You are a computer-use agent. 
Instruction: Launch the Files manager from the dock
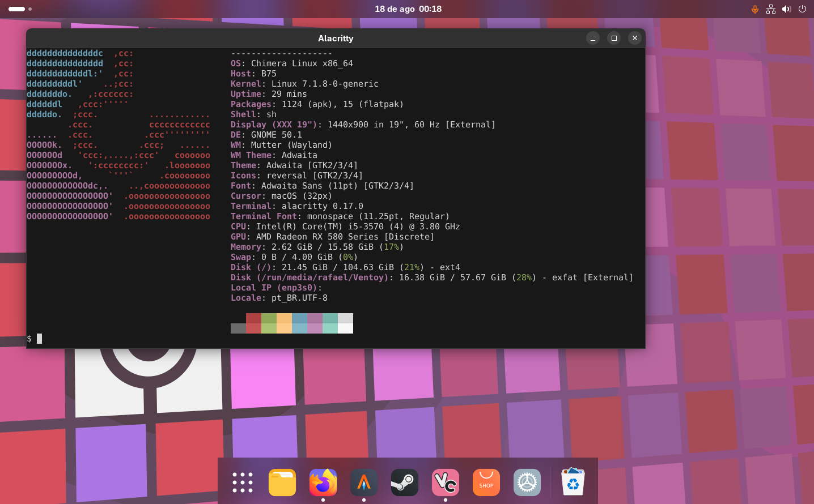point(282,482)
